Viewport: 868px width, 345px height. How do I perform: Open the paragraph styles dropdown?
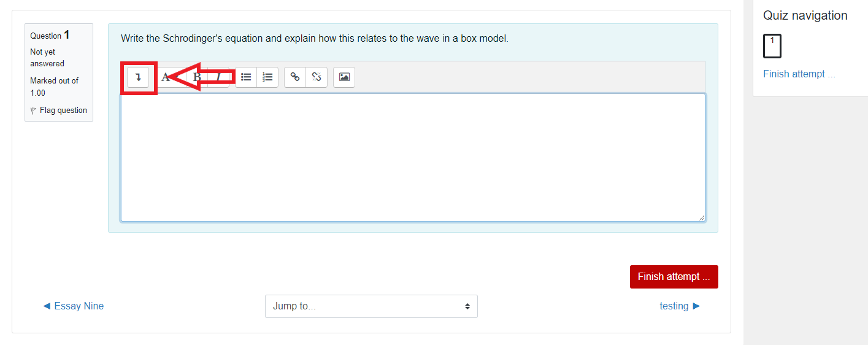[165, 77]
